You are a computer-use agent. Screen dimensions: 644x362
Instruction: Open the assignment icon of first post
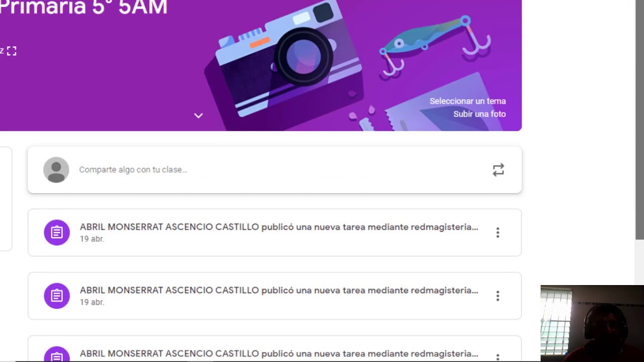point(57,232)
